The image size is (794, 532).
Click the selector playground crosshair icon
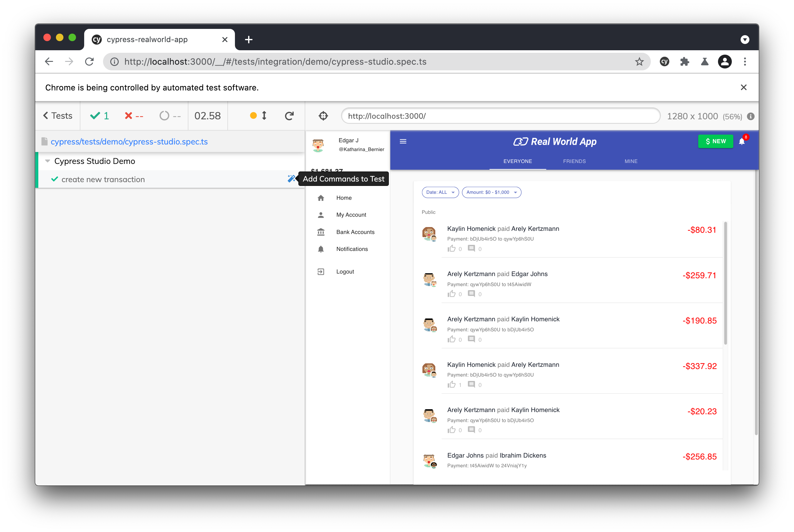(323, 116)
